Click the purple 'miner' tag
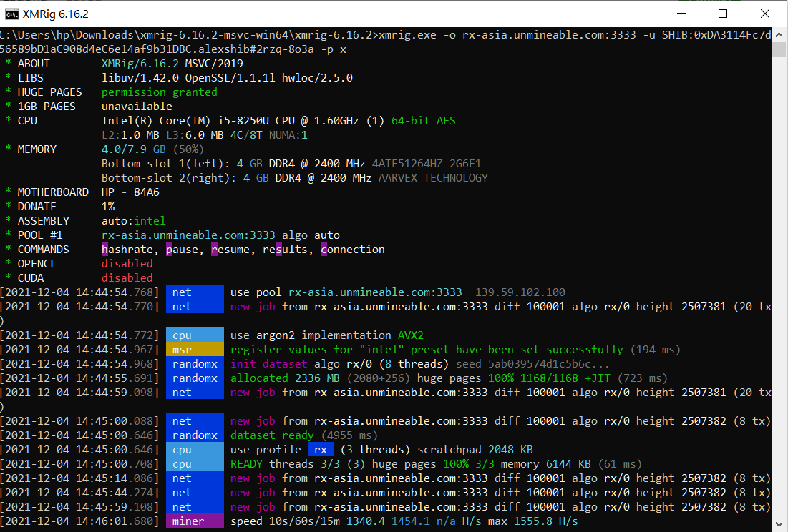This screenshot has width=788, height=532. pos(195,521)
